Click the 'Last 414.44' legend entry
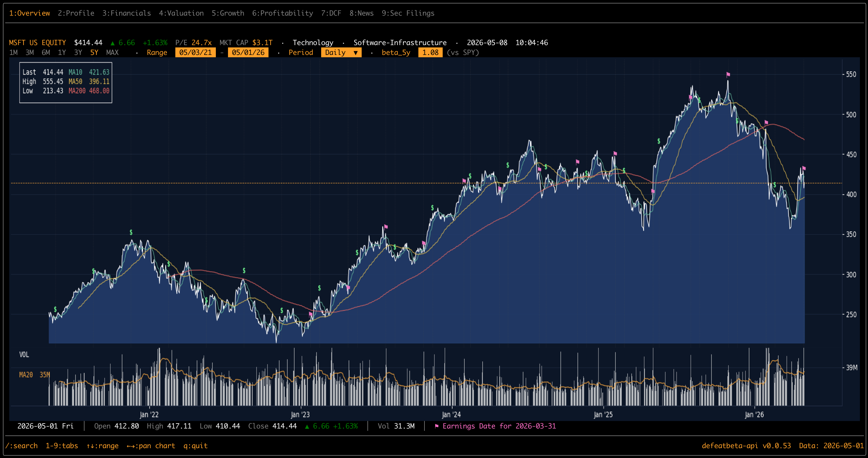 point(43,72)
